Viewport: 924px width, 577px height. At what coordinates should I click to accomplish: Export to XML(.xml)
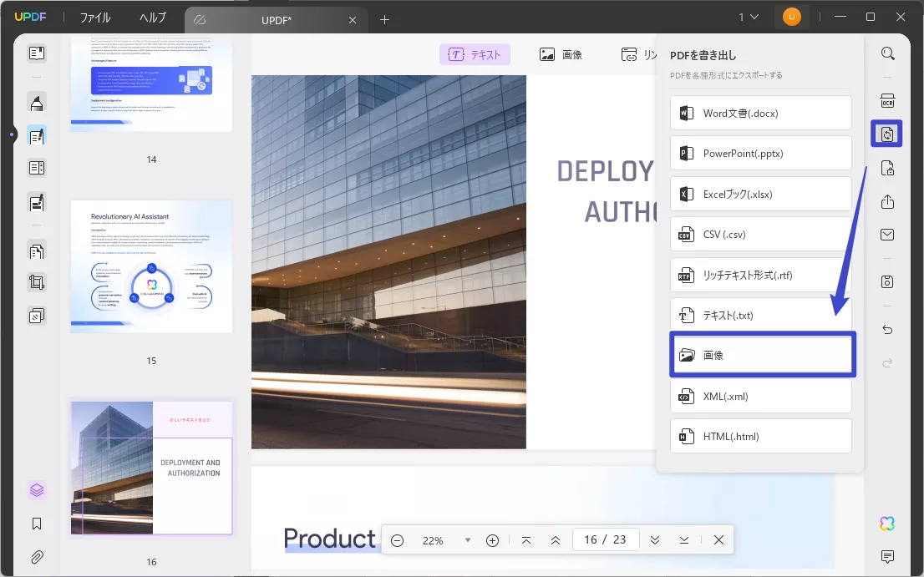click(761, 397)
